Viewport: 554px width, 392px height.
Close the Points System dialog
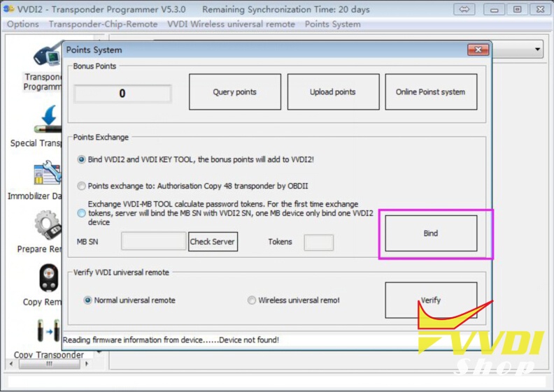click(x=478, y=50)
